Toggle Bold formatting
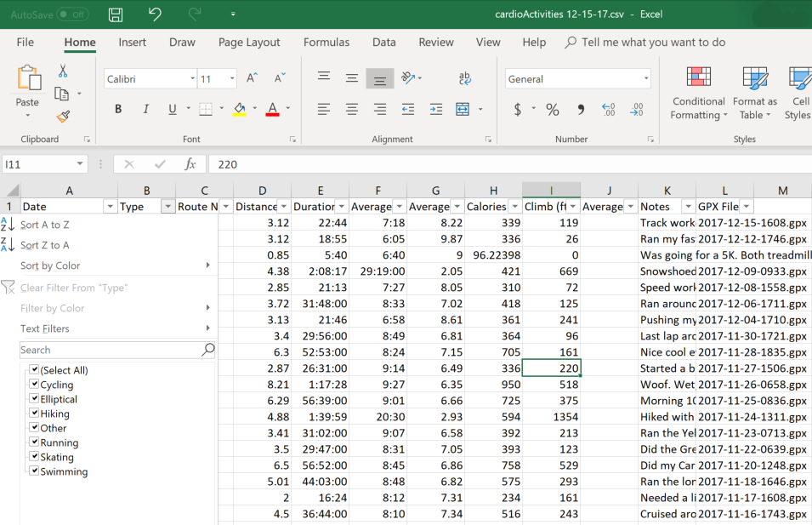812x525 pixels. 118,109
